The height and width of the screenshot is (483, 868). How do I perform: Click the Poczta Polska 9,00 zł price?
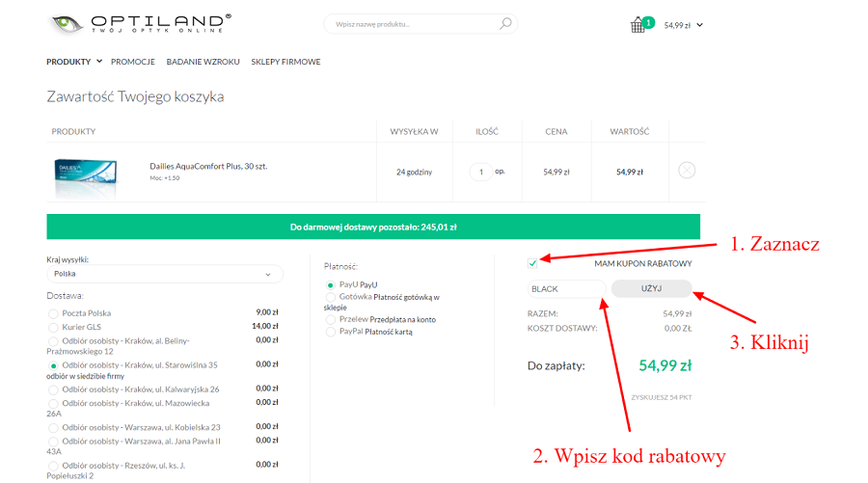tap(267, 312)
